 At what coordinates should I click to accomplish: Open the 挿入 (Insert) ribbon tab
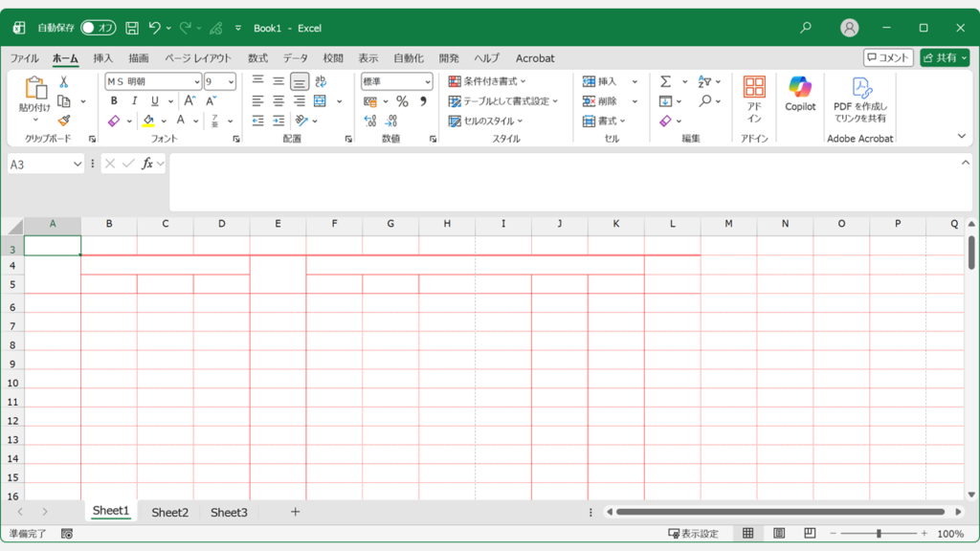click(x=102, y=58)
